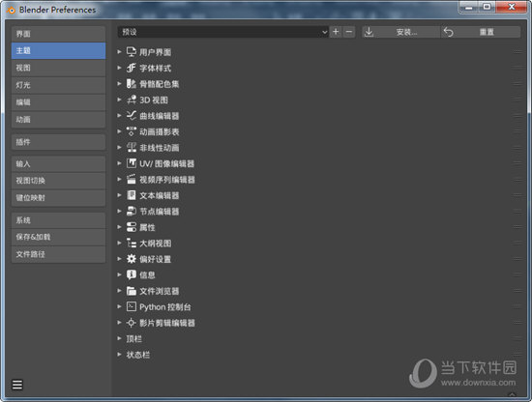Screen dimensions: 532x402
Task: Switch to the 键位映射 keymap tab
Action: tap(58, 198)
